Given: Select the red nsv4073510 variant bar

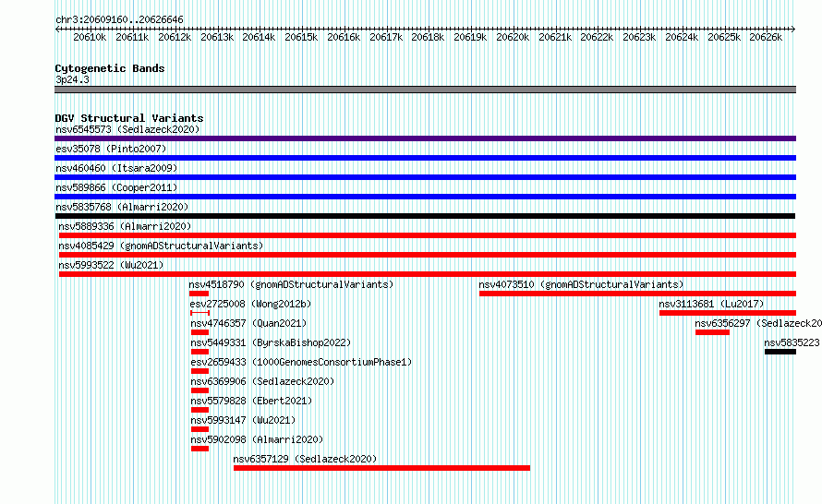Looking at the screenshot, I should 637,294.
